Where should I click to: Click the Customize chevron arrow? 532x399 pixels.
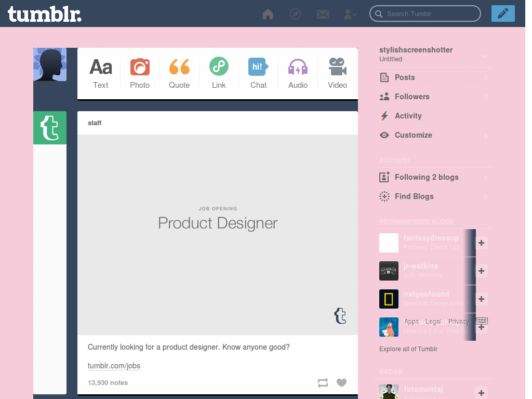(x=486, y=136)
